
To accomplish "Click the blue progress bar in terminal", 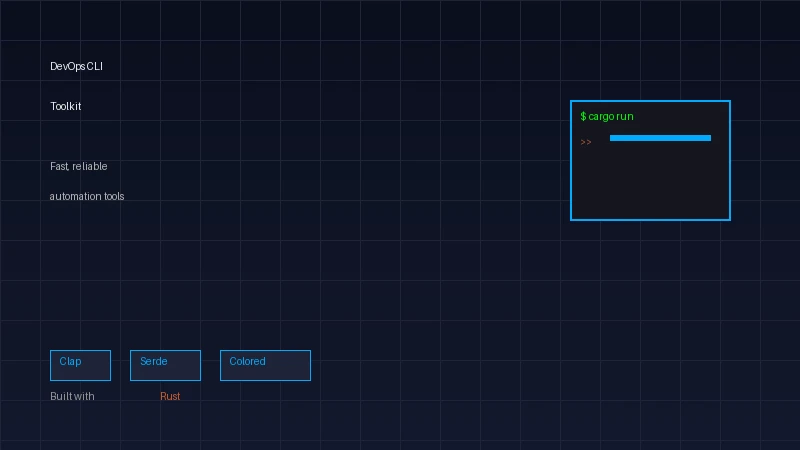I will click(x=660, y=138).
